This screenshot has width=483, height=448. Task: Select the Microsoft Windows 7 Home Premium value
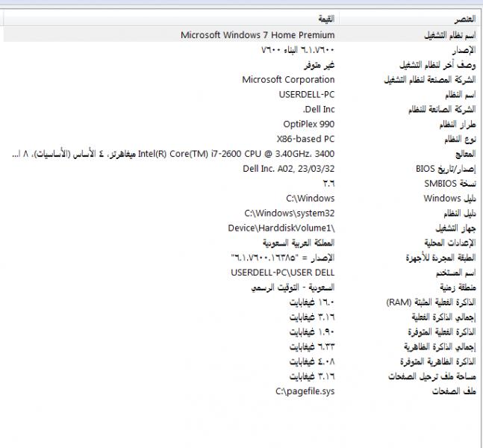(x=258, y=35)
